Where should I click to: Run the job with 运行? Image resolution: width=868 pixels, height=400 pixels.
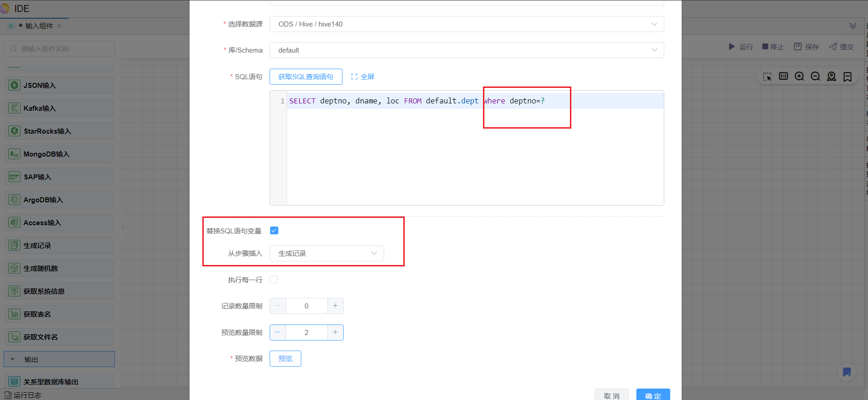click(741, 47)
